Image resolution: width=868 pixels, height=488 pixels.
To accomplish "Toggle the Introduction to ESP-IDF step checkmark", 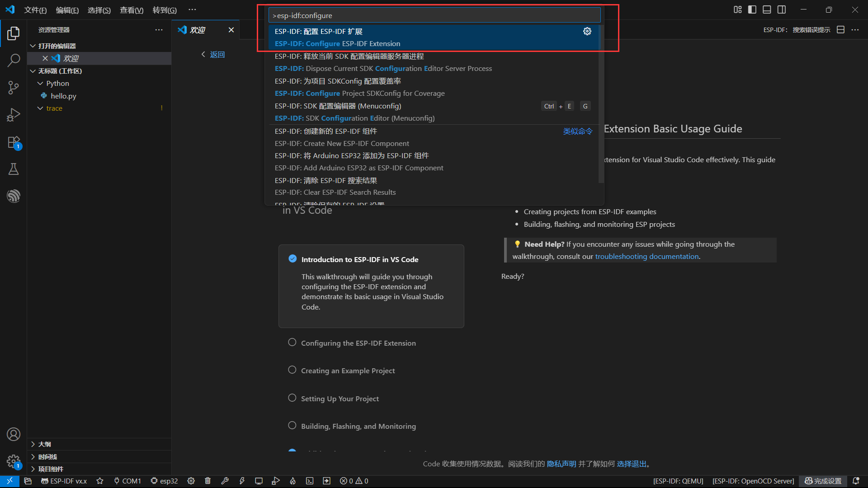I will point(292,259).
